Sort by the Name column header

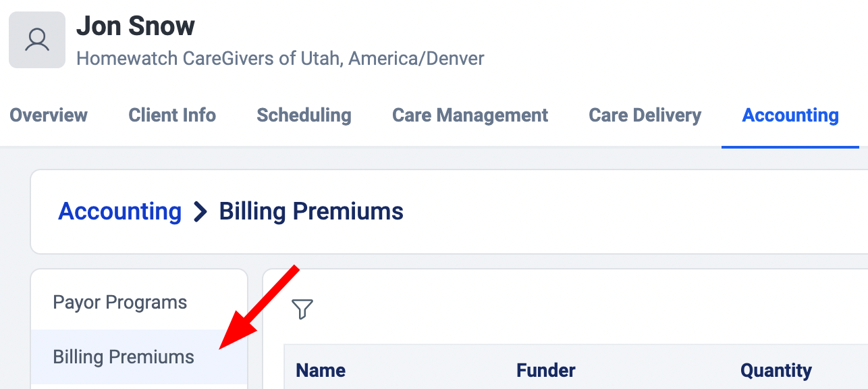321,370
